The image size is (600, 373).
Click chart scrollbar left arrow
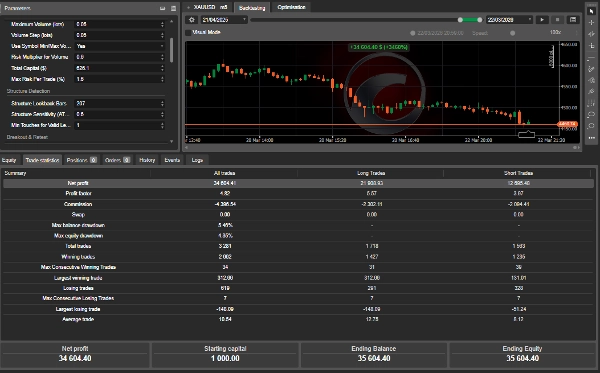(187, 147)
